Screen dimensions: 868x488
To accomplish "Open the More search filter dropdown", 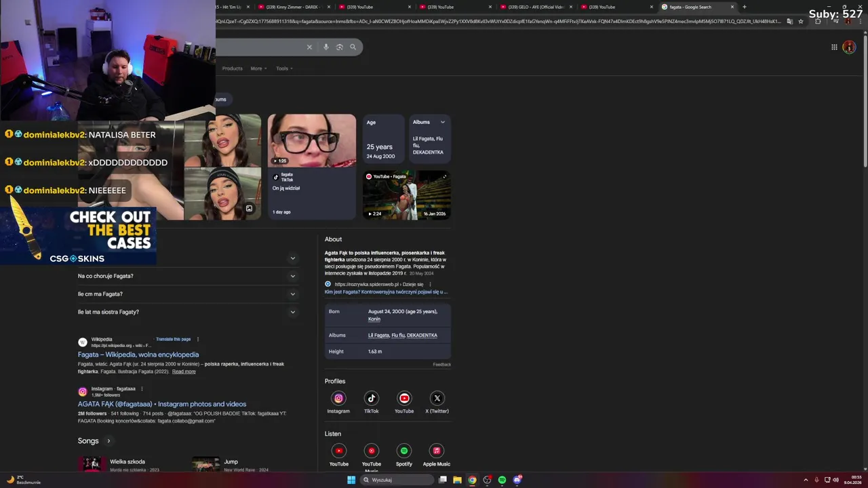I will click(258, 68).
